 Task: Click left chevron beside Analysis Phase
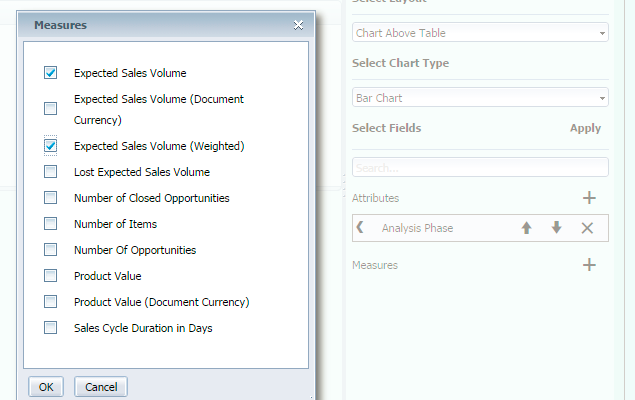pyautogui.click(x=360, y=228)
